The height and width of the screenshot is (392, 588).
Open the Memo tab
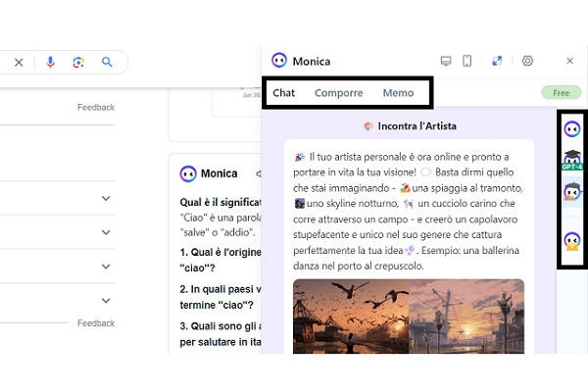pos(398,93)
